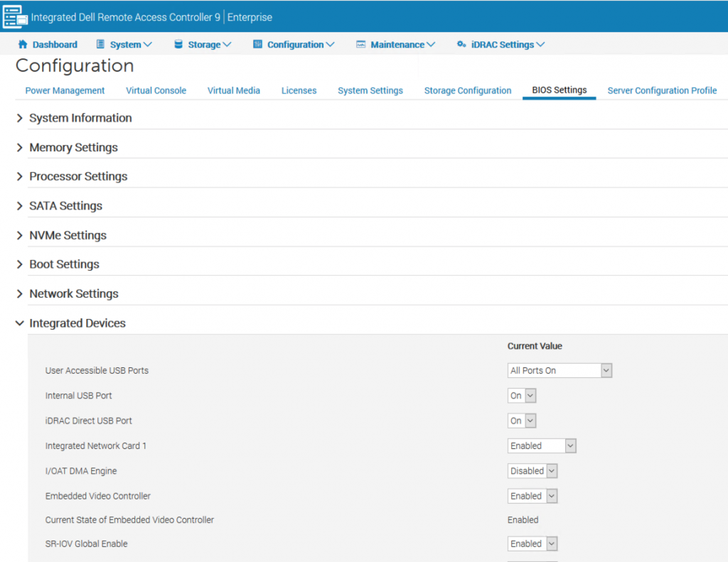Switch to the Virtual Media tab
The width and height of the screenshot is (728, 562).
[x=233, y=90]
